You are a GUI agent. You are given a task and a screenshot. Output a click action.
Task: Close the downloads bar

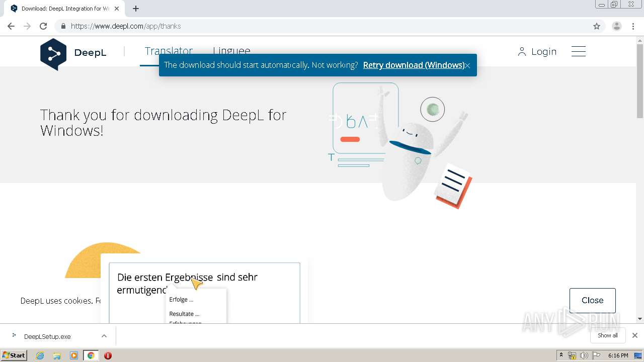tap(635, 335)
